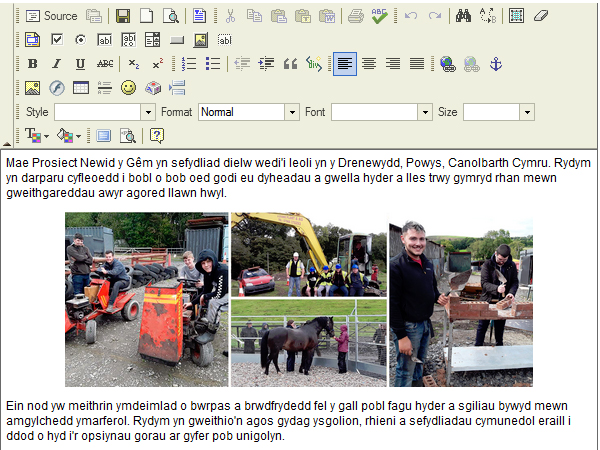This screenshot has width=600, height=450.
Task: Toggle bulleted list
Action: [212, 64]
